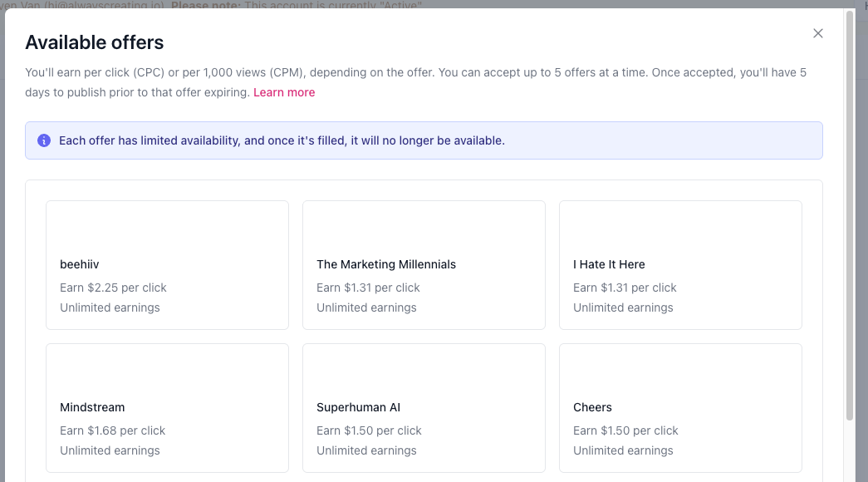Click the Earn $2.25 per click text

pyautogui.click(x=113, y=288)
